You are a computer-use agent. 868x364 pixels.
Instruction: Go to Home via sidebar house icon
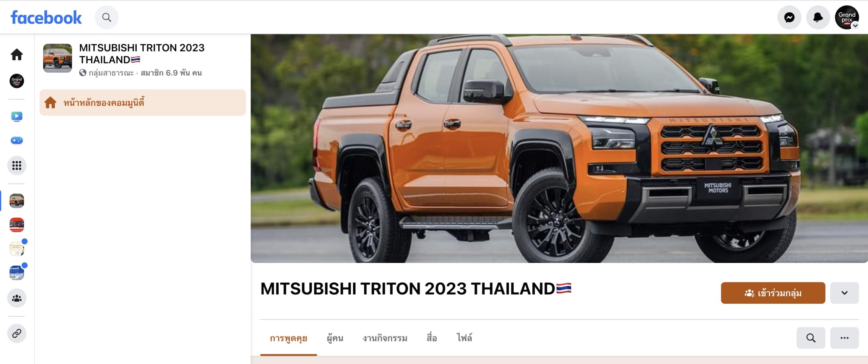tap(17, 55)
